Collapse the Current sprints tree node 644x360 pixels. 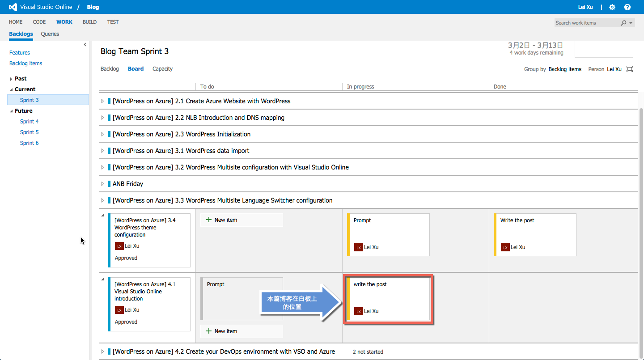tap(11, 89)
